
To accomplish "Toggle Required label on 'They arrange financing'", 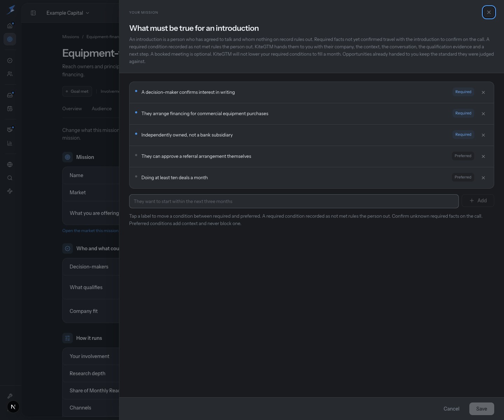I will click(463, 113).
